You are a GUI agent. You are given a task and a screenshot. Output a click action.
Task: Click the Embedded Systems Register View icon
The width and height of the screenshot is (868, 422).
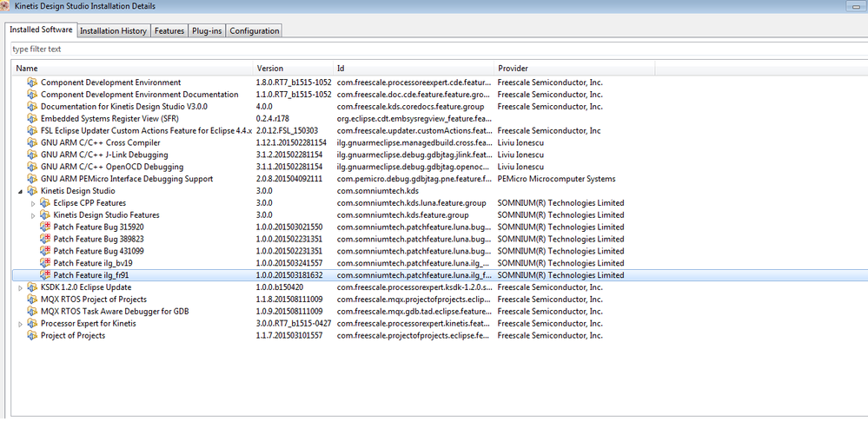32,119
